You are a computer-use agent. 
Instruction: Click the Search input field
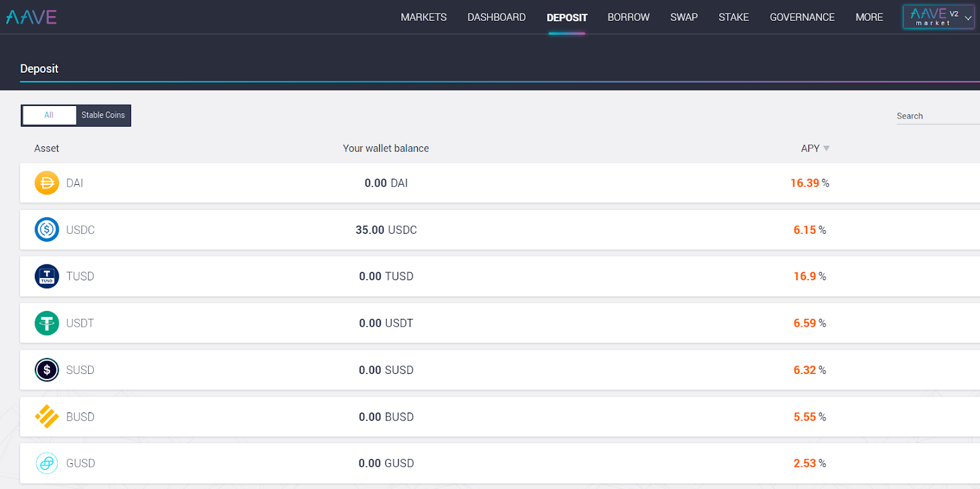pyautogui.click(x=937, y=116)
